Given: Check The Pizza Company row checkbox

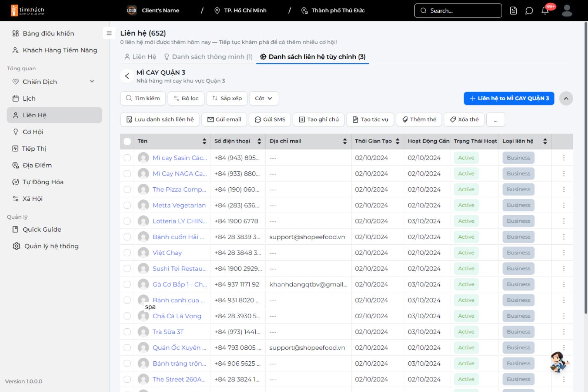Looking at the screenshot, I should tap(127, 189).
